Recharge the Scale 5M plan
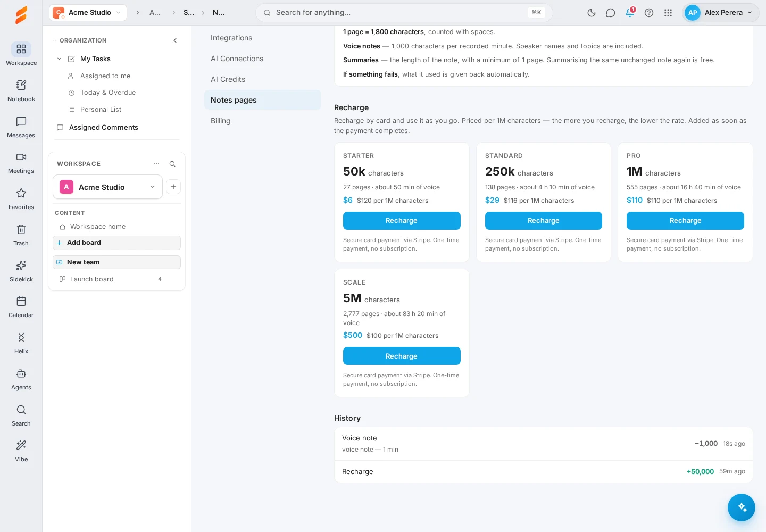Screen dimensions: 766x532 click(x=402, y=356)
